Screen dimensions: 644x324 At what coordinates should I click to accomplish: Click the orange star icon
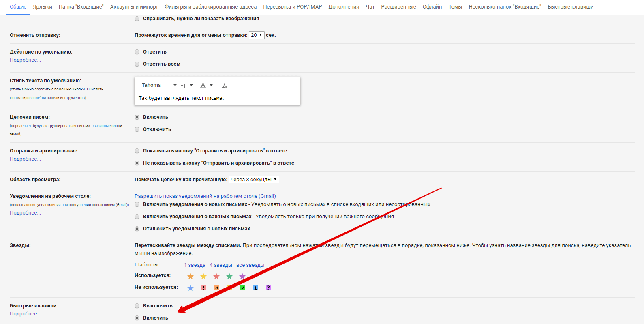190,277
